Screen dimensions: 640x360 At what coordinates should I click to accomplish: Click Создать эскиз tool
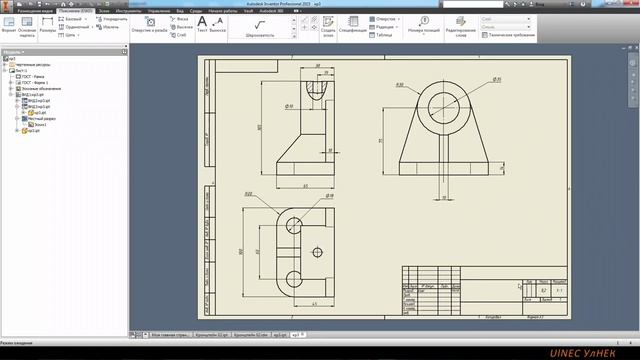(x=328, y=27)
